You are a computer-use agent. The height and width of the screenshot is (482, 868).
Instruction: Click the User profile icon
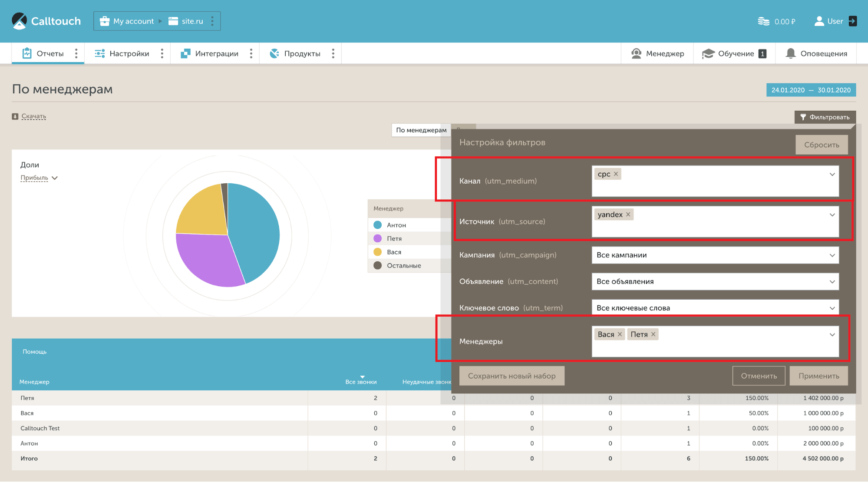(819, 21)
